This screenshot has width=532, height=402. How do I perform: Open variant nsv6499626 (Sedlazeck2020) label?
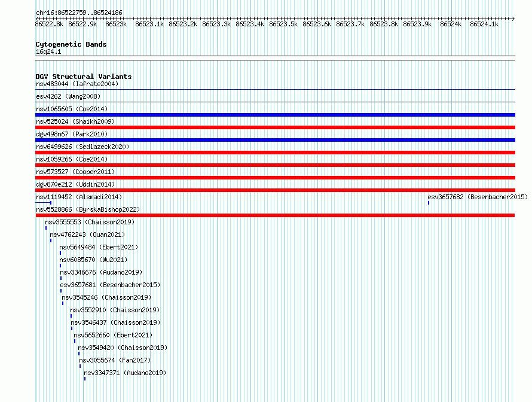82,147
